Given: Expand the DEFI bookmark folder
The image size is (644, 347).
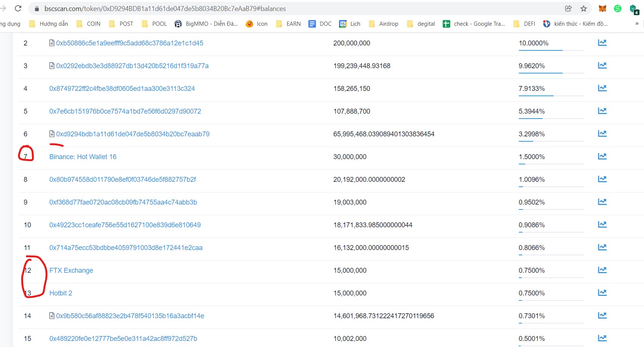Looking at the screenshot, I should click(524, 24).
